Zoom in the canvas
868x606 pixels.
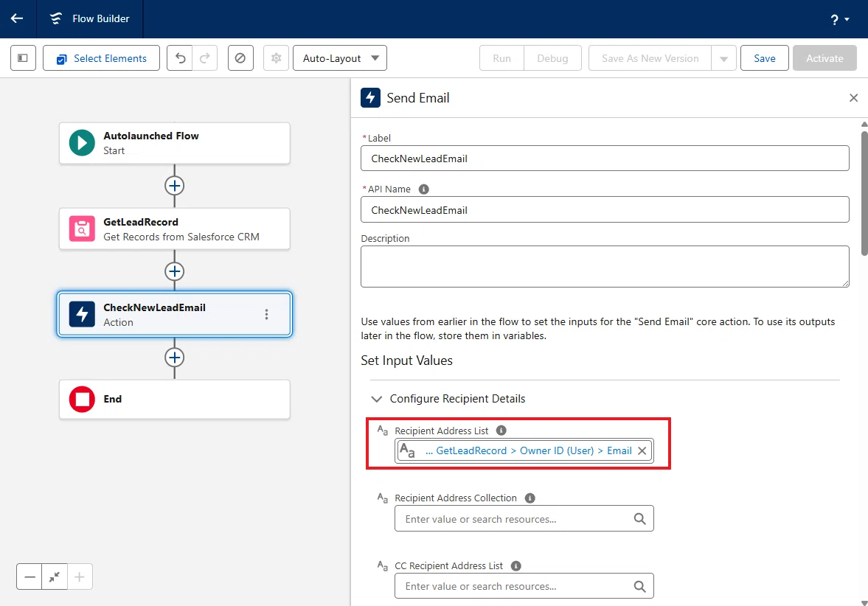point(80,577)
